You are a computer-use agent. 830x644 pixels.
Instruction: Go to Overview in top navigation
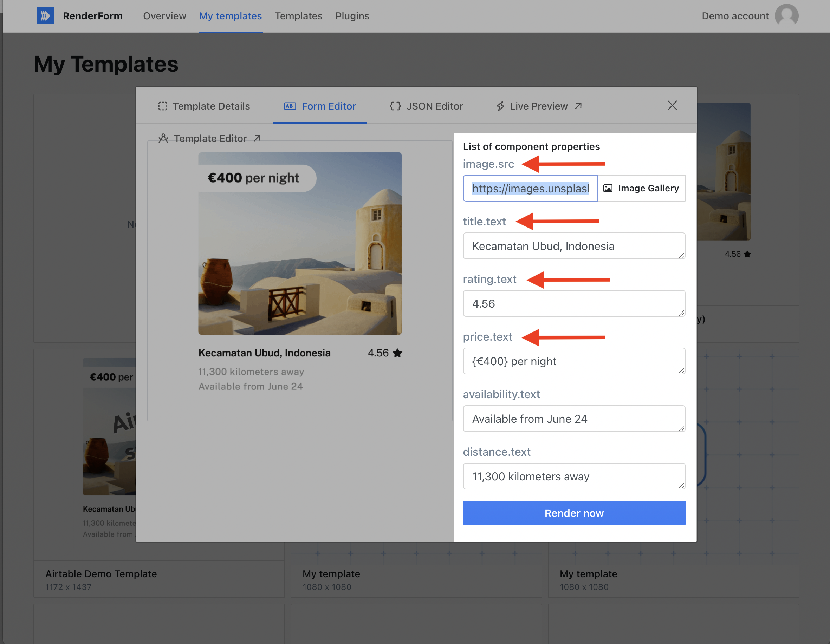pyautogui.click(x=164, y=16)
